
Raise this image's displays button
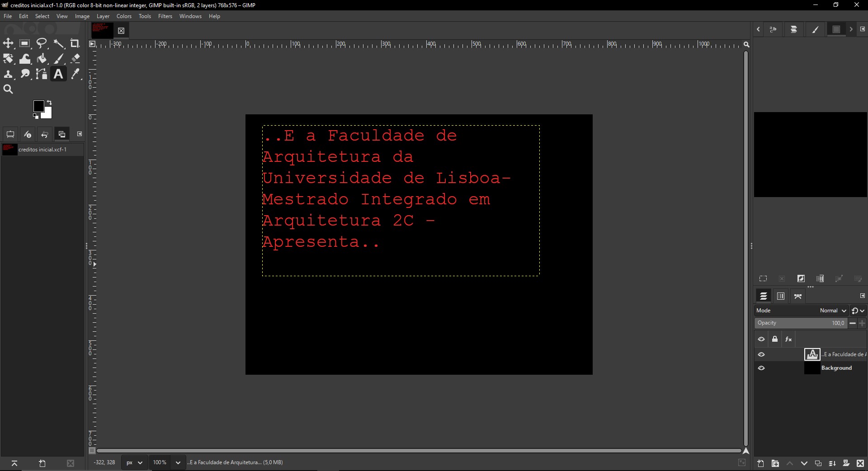coord(14,463)
